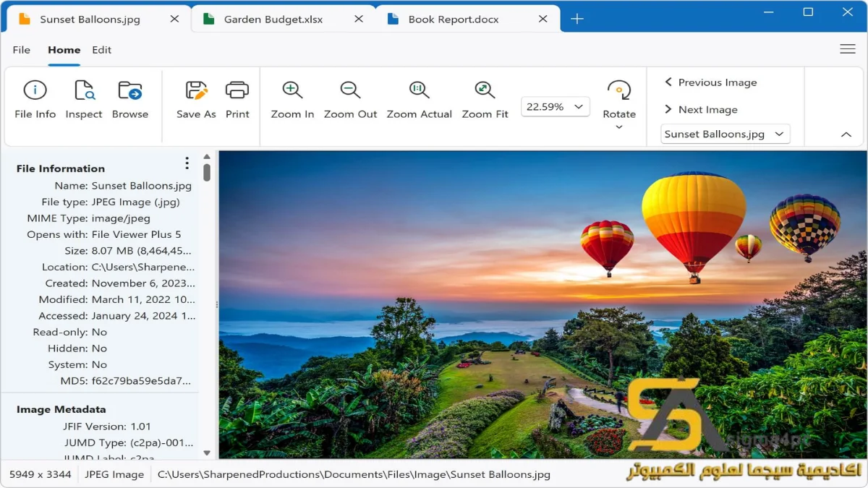This screenshot has height=488, width=868.
Task: Go to Next Image
Action: point(701,110)
